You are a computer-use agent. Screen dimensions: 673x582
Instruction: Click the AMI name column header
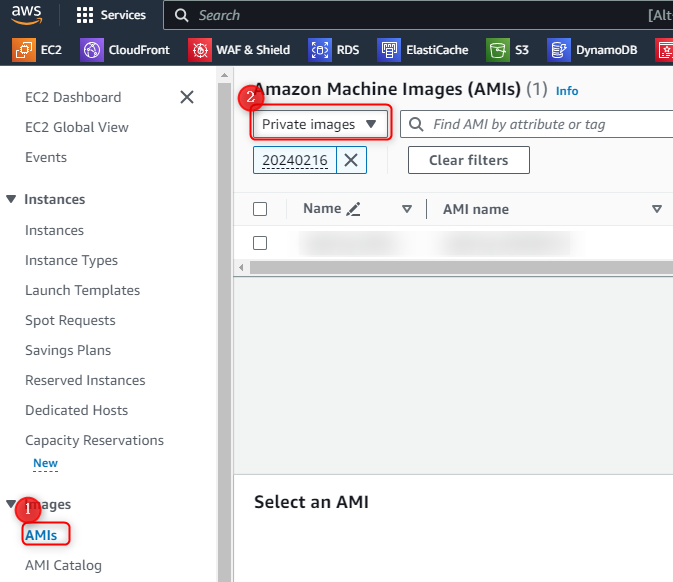(476, 209)
